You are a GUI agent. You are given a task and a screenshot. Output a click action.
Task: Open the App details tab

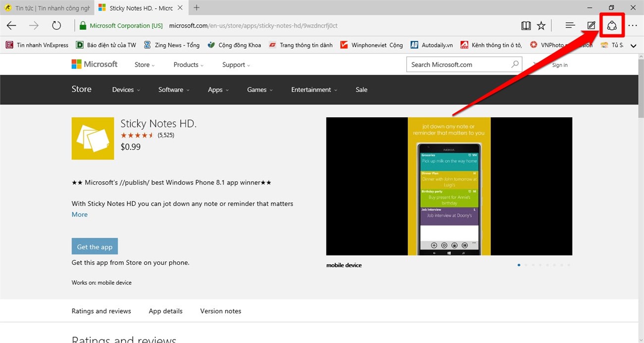pos(165,311)
